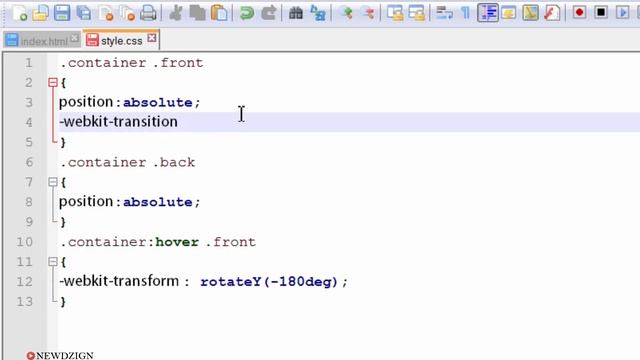Start macro recording with the red dot
This screenshot has height=360, width=640.
579,13
